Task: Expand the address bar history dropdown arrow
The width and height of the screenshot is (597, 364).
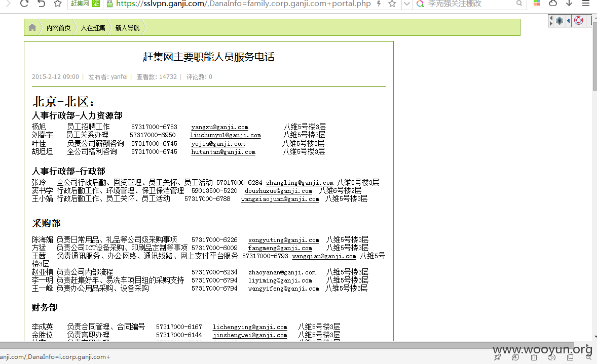Action: pyautogui.click(x=406, y=4)
